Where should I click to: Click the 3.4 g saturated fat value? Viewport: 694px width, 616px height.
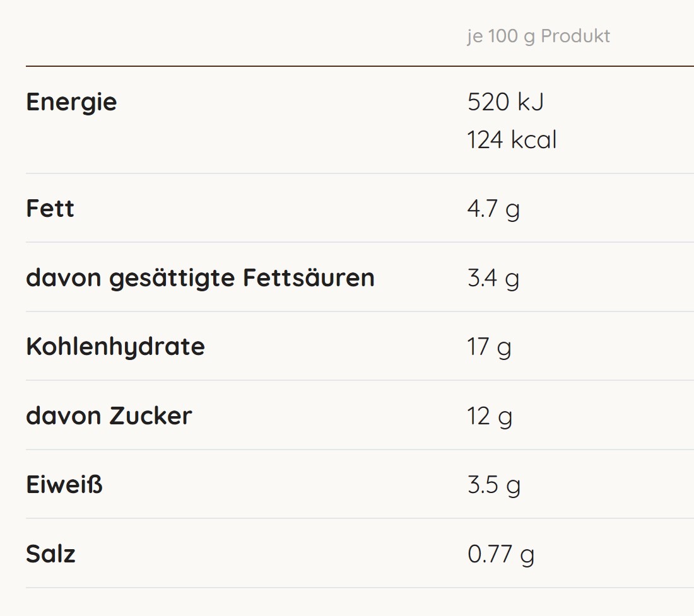click(x=493, y=277)
